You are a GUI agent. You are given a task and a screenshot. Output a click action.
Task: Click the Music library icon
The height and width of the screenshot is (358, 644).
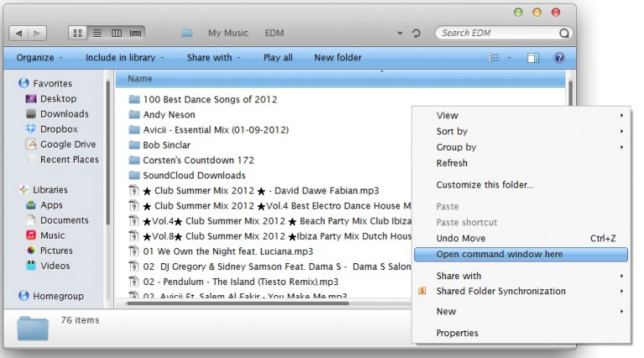coord(31,236)
